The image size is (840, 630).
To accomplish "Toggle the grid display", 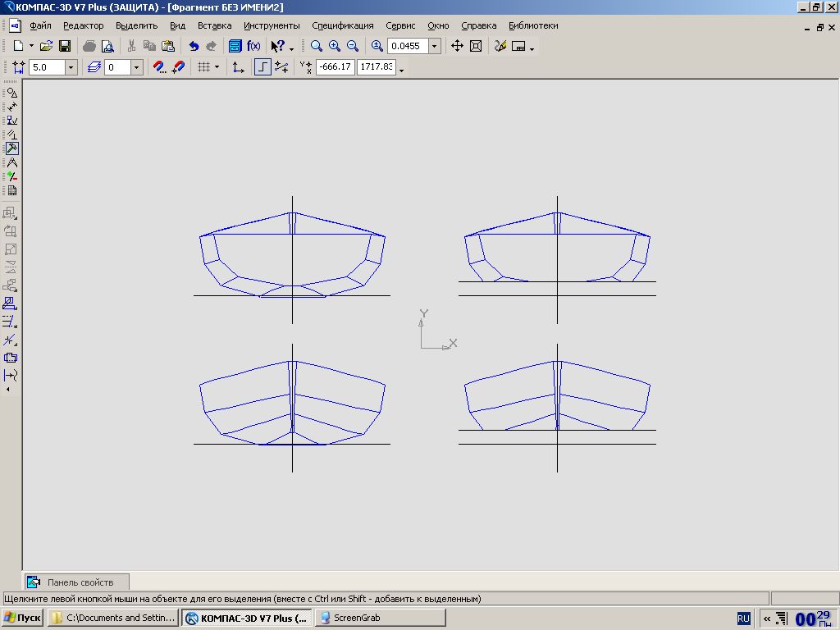I will pyautogui.click(x=204, y=67).
